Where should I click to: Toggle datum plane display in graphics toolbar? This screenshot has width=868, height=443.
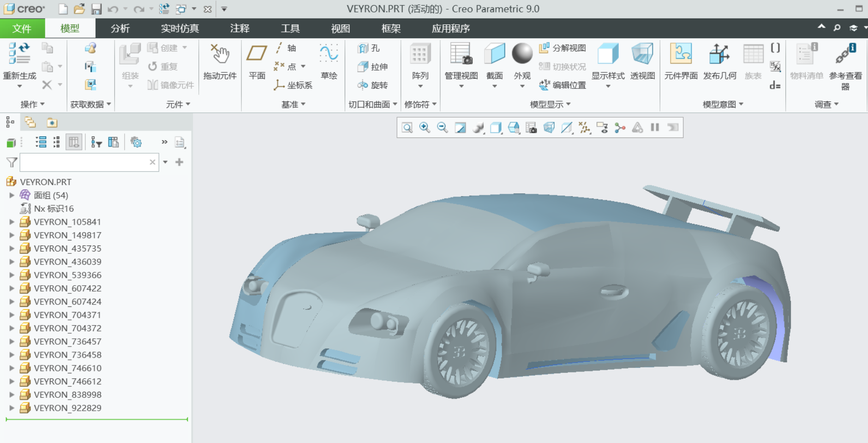[x=567, y=128]
